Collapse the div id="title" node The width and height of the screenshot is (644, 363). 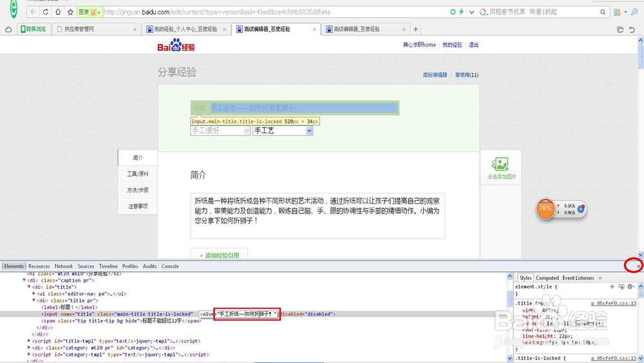click(29, 287)
